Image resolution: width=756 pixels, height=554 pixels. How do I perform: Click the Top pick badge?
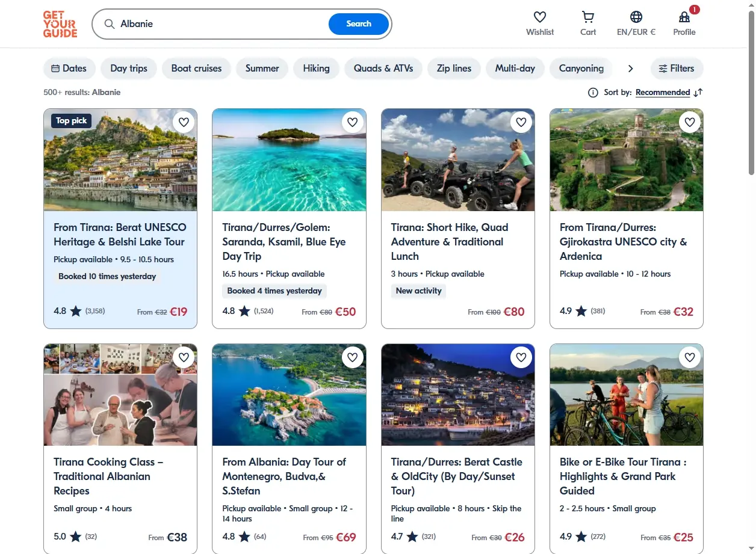click(72, 121)
